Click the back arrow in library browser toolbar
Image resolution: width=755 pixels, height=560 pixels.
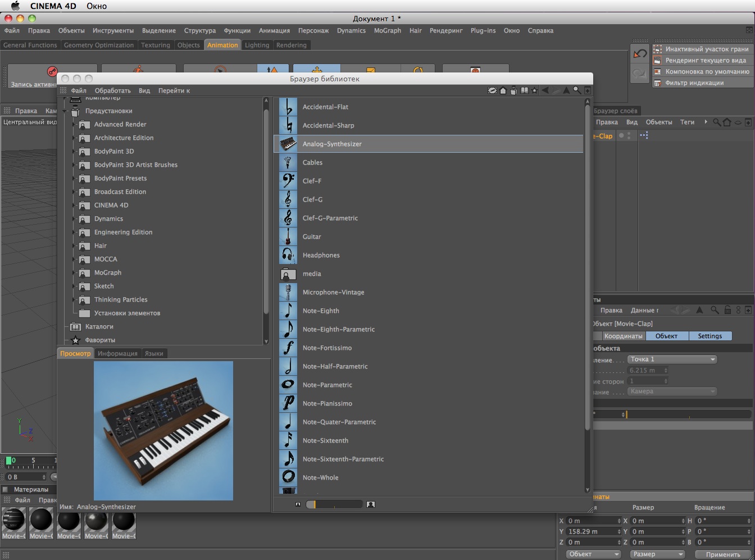[545, 90]
